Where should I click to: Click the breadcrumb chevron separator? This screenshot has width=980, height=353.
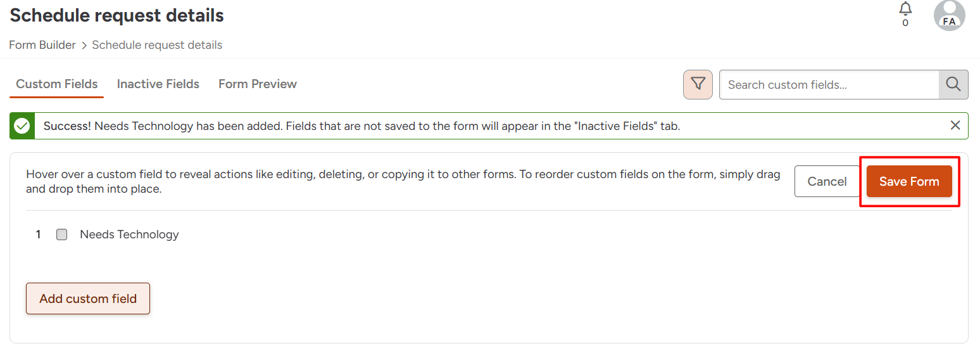point(84,46)
